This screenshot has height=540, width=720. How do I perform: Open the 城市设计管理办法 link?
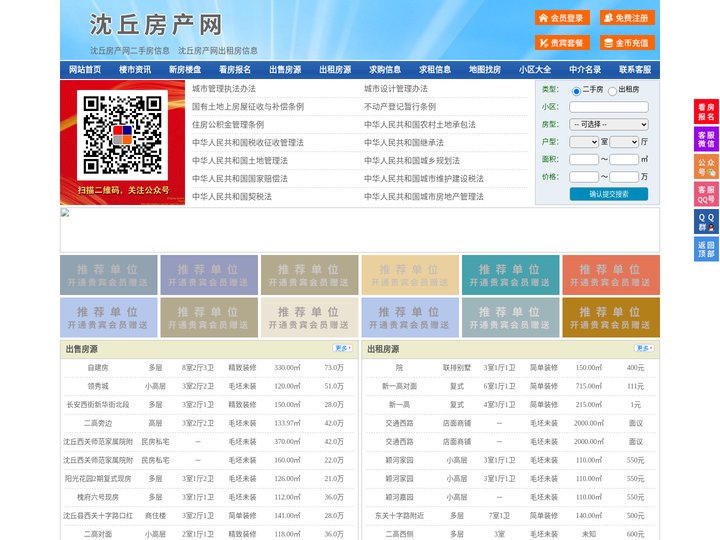(396, 89)
